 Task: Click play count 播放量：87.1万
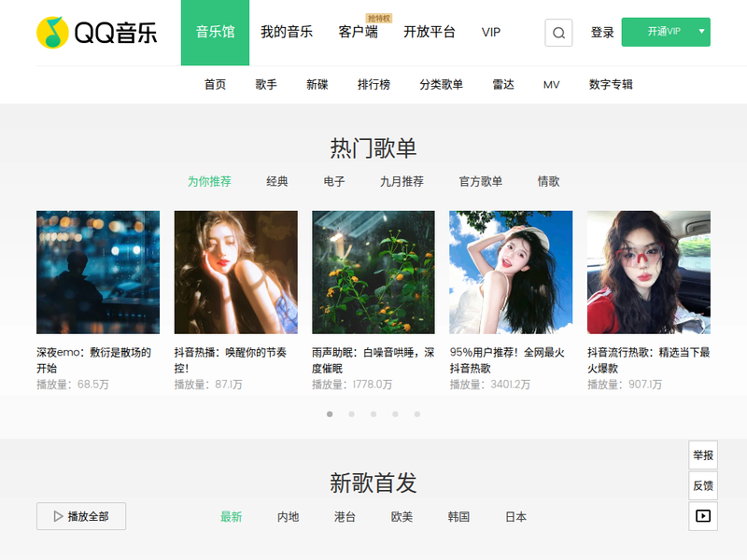(208, 385)
